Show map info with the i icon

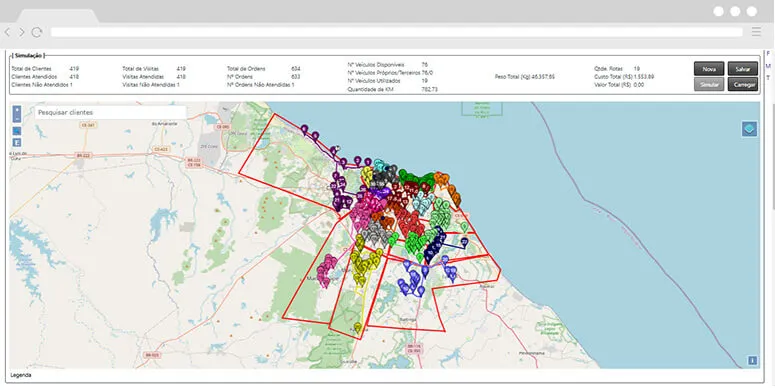point(752,361)
